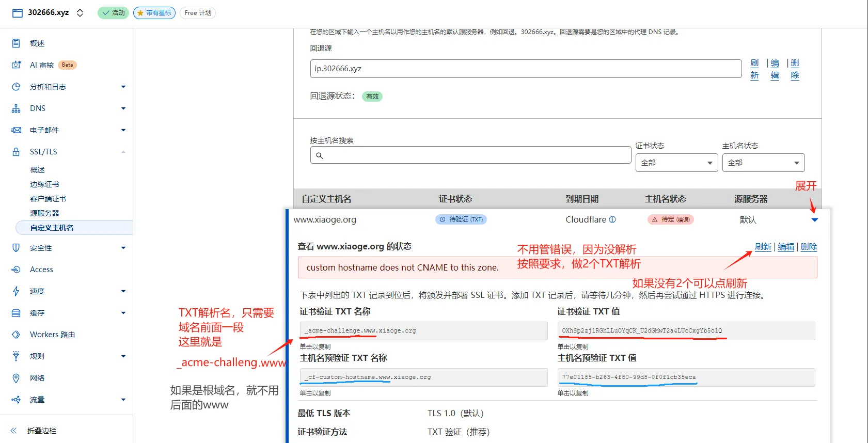Click the Workers 路由 icon
868x443 pixels.
click(x=16, y=335)
